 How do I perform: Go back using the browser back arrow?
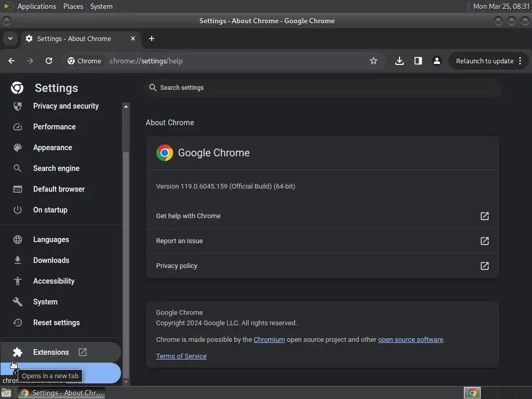point(11,61)
